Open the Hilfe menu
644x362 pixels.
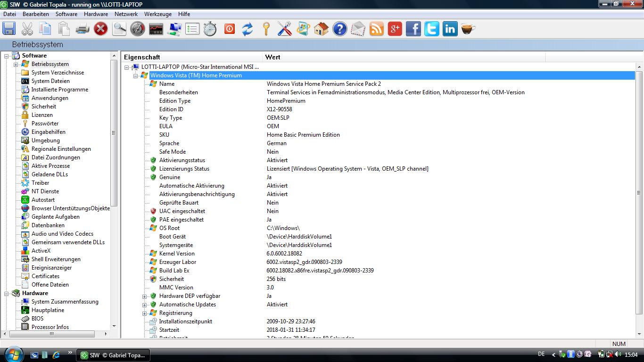(184, 14)
